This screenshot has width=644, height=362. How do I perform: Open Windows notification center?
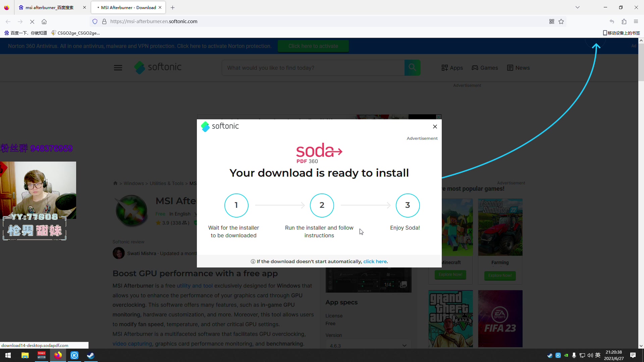click(x=633, y=355)
